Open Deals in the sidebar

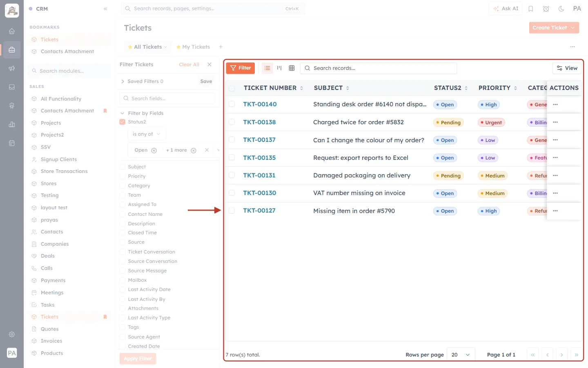[48, 256]
